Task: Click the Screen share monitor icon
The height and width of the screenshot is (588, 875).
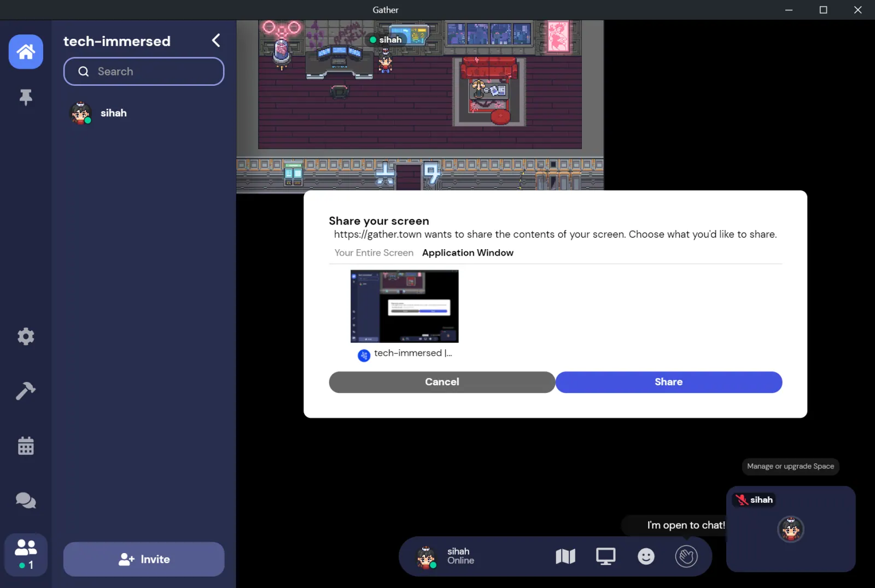Action: 605,556
